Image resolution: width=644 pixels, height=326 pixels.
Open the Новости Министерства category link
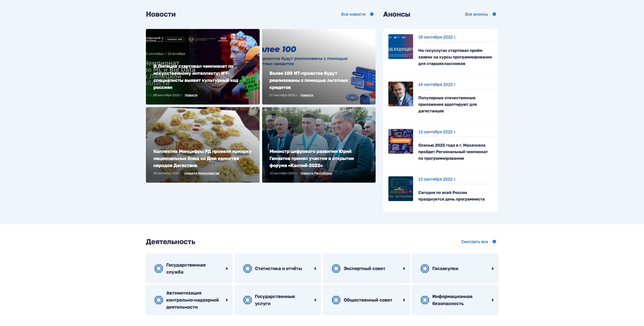(202, 173)
